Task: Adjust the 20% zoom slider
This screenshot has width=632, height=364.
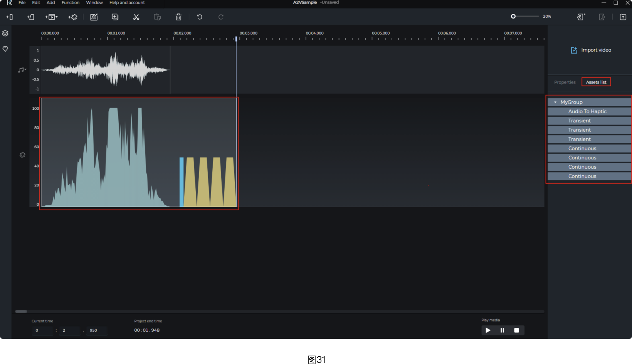Action: pos(513,16)
